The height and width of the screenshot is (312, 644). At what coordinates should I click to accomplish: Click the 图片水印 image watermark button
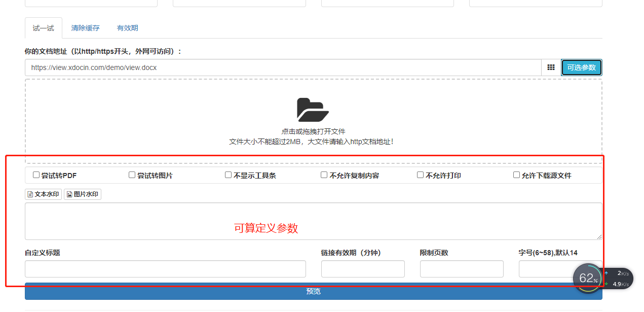[x=83, y=194]
